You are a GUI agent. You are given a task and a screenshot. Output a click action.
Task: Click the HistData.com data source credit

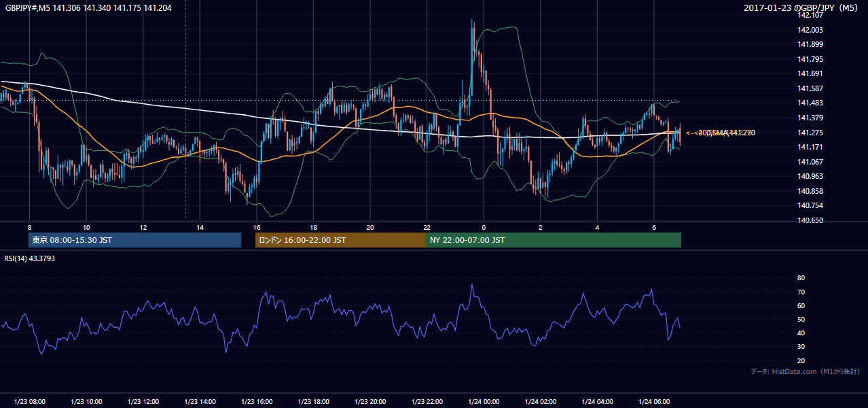[805, 371]
